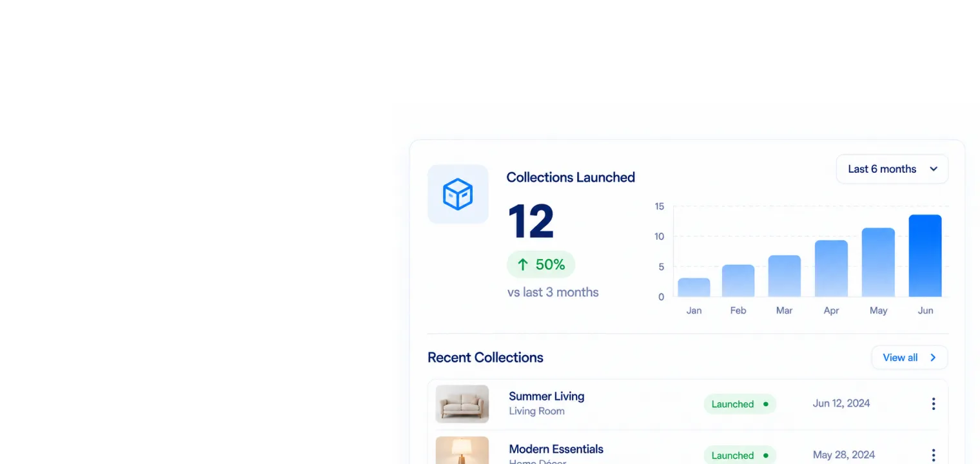Click the Apr bar in the chart
Viewport: 980px width, 464px height.
pyautogui.click(x=831, y=269)
